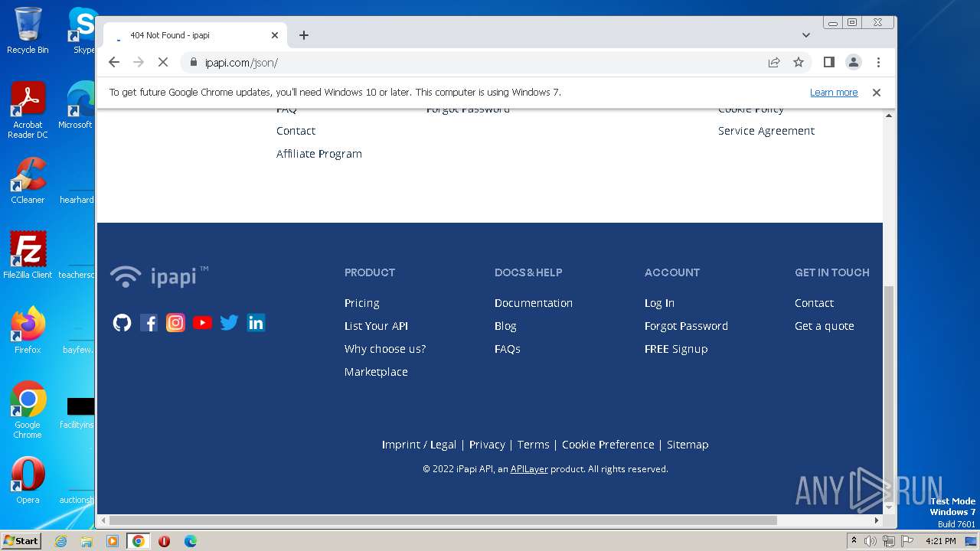Open the FileZilla Client desktop icon
The image size is (980, 551).
pos(28,255)
